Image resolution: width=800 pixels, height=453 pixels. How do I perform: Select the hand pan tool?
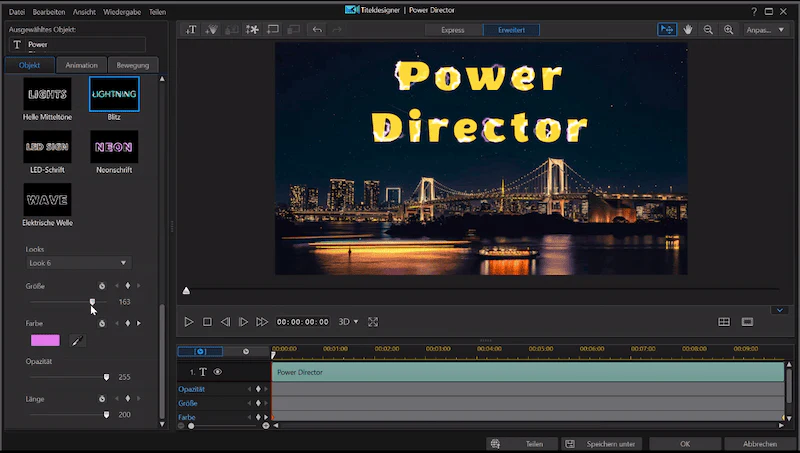[x=688, y=30]
